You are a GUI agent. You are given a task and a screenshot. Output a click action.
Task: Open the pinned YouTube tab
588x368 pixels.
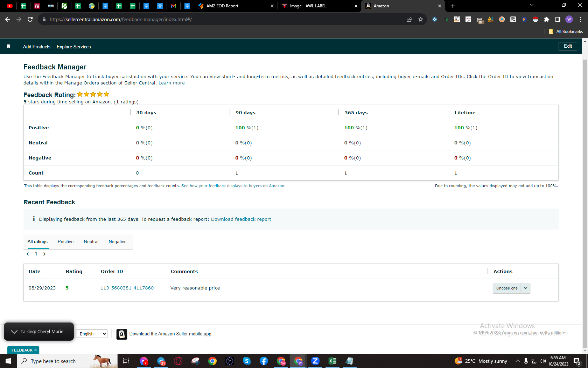(x=10, y=6)
